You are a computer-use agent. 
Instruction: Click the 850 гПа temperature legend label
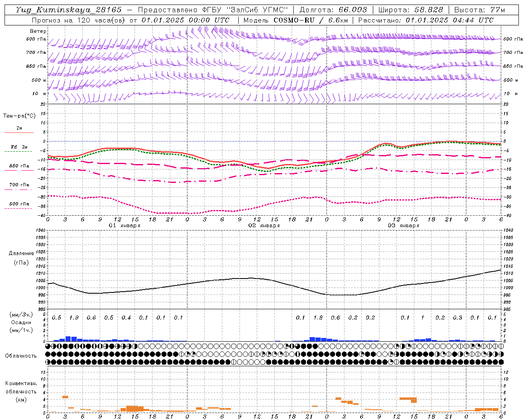point(19,166)
